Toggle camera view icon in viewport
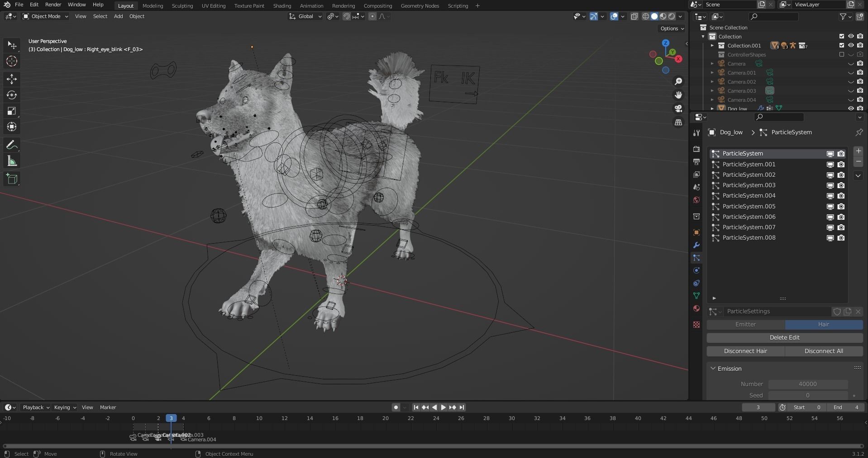Screen dimensions: 868x458 tap(678, 109)
